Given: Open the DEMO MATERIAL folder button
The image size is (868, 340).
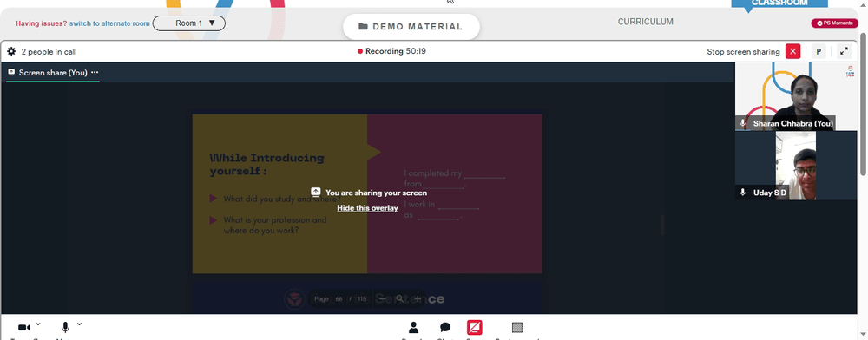Looking at the screenshot, I should [411, 27].
